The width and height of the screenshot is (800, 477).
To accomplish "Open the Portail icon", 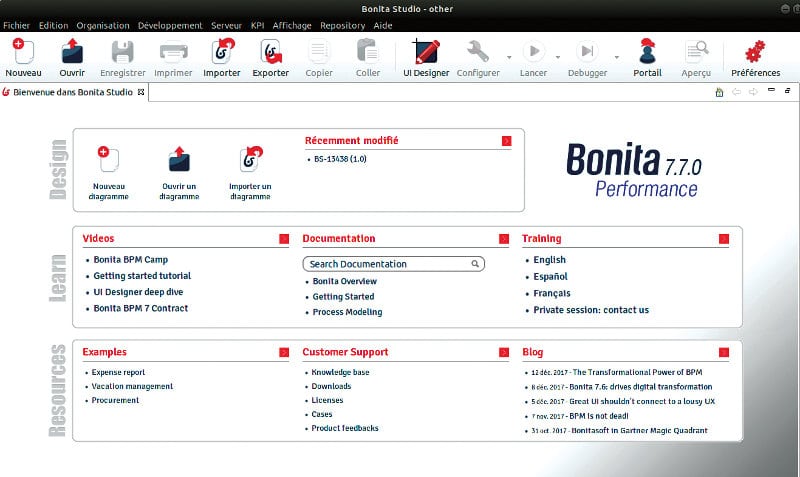I will (647, 52).
